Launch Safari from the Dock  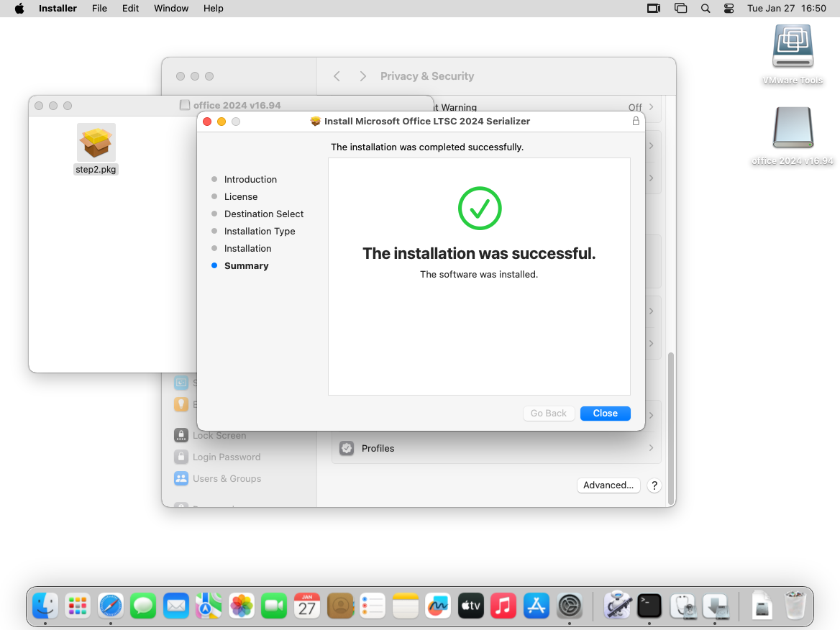click(111, 606)
